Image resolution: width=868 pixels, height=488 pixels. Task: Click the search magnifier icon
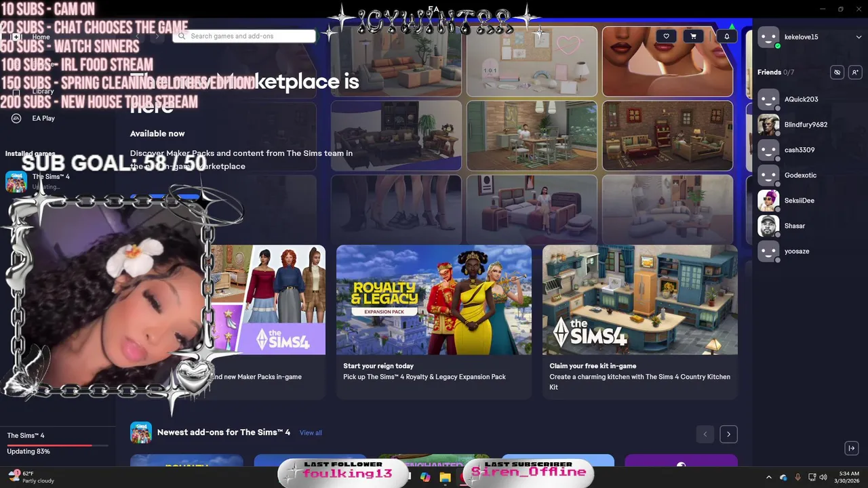pyautogui.click(x=182, y=36)
